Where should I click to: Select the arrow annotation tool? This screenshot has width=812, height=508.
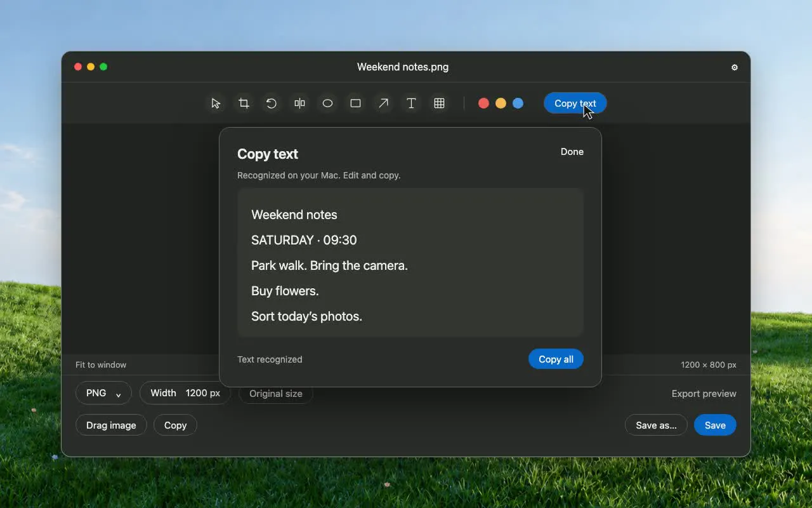[x=383, y=104]
